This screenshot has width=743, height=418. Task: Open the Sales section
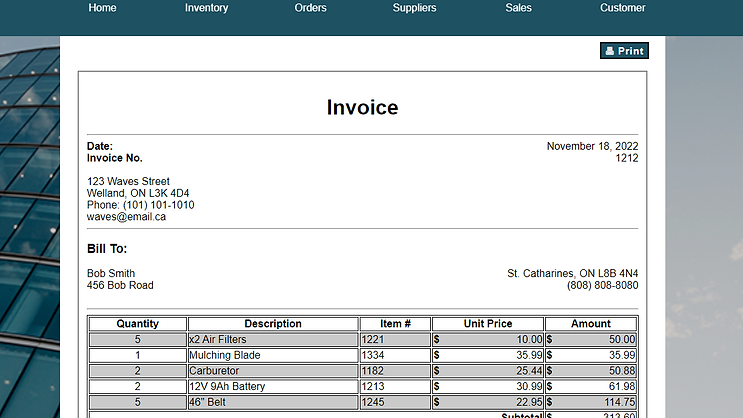point(518,8)
